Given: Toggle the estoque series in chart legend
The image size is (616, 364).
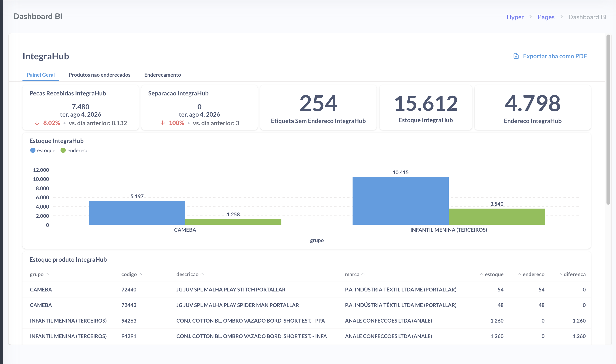Looking at the screenshot, I should [43, 150].
